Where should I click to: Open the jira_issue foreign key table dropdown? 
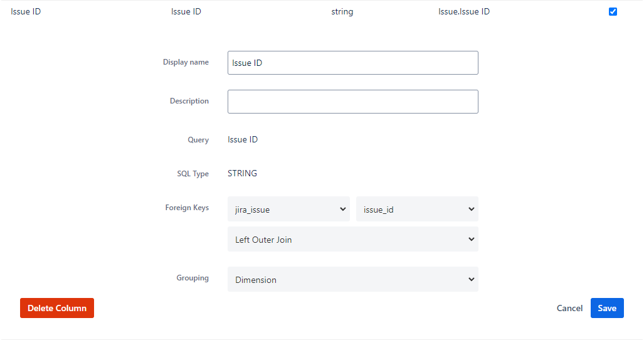click(x=288, y=210)
